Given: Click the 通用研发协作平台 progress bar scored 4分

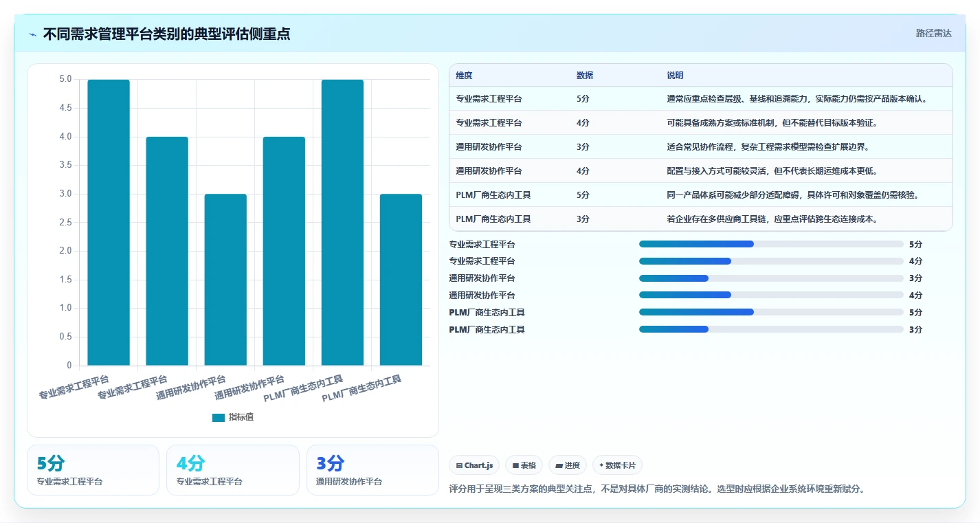Looking at the screenshot, I should tap(771, 295).
